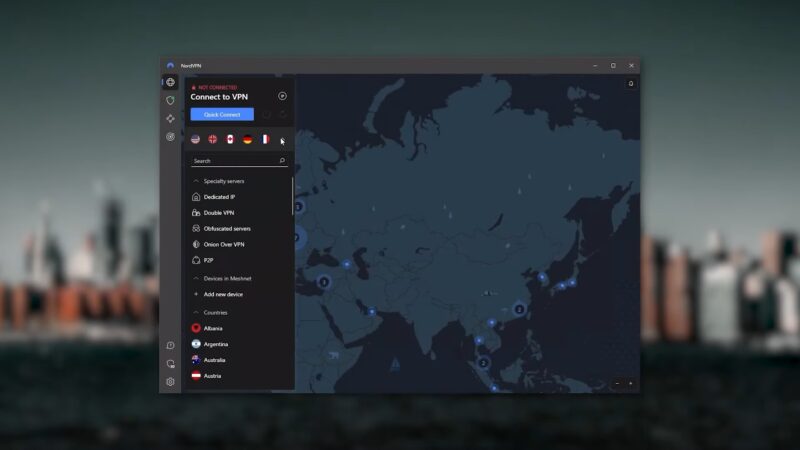Click the circular info icon beside Connect to VPN
Viewport: 800px width, 450px height.
click(282, 96)
